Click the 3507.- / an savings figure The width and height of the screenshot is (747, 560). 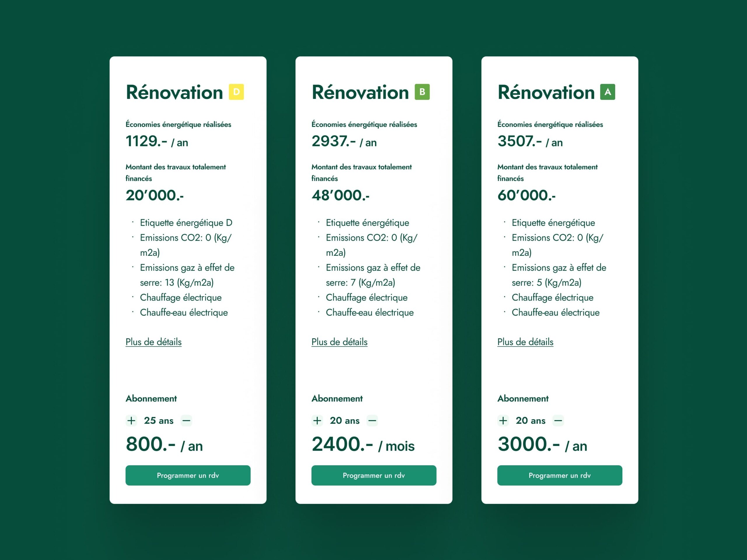530,141
